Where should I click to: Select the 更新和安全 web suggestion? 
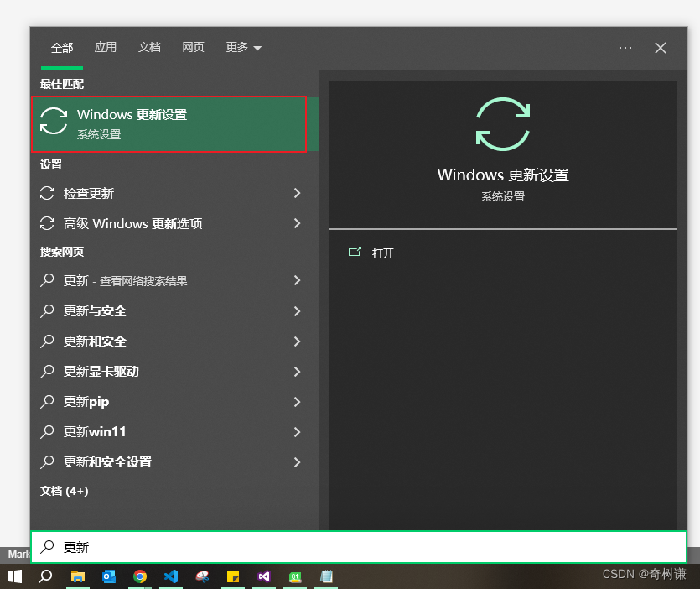pos(174,341)
